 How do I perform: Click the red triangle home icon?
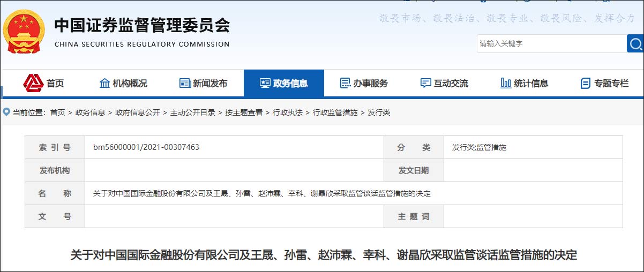pyautogui.click(x=33, y=83)
